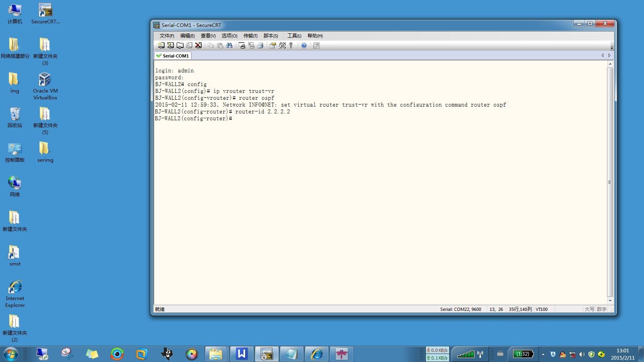Screen dimensions: 644x362
Task: Select the Serial-COM1 session tab
Action: click(173, 56)
